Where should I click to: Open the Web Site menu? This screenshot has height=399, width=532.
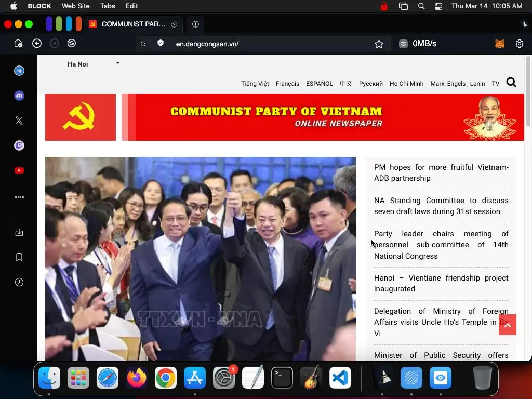[76, 6]
